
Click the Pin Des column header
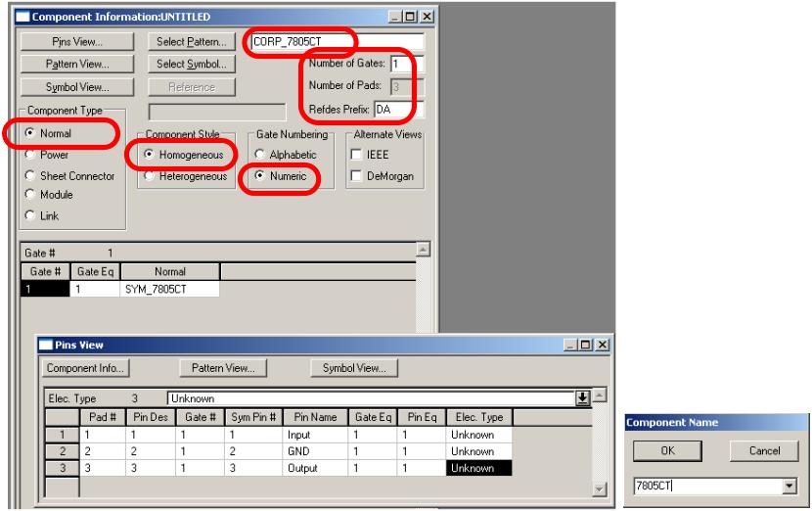click(151, 417)
